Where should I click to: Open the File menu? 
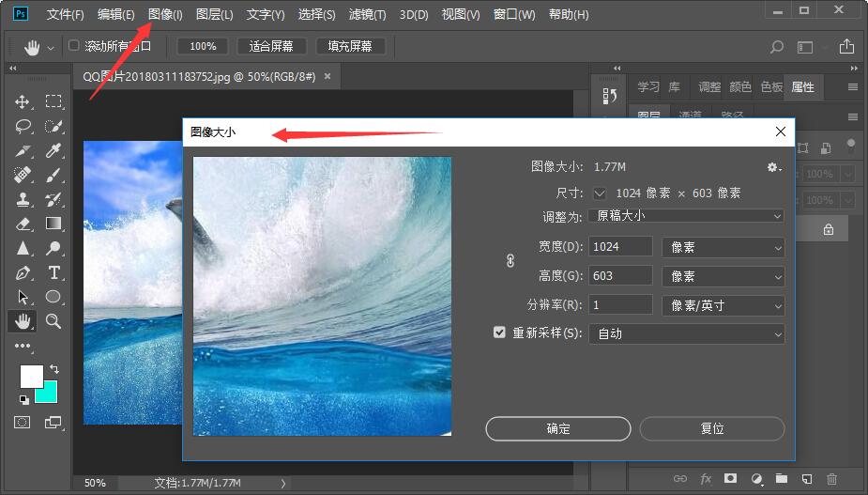pyautogui.click(x=66, y=14)
